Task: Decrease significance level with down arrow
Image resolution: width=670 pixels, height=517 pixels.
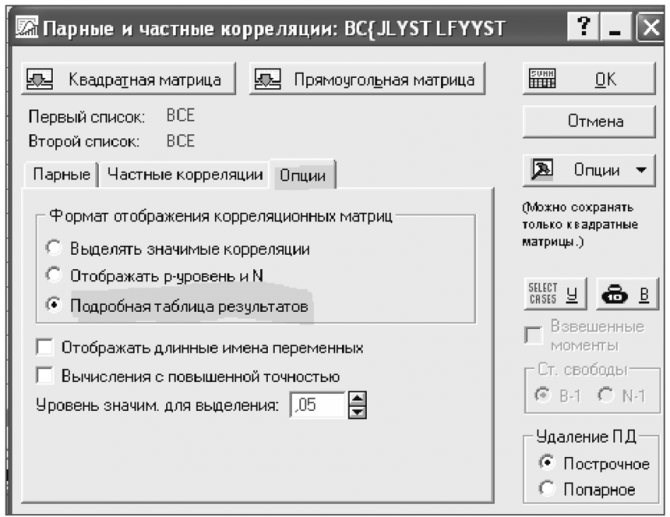Action: [x=357, y=412]
